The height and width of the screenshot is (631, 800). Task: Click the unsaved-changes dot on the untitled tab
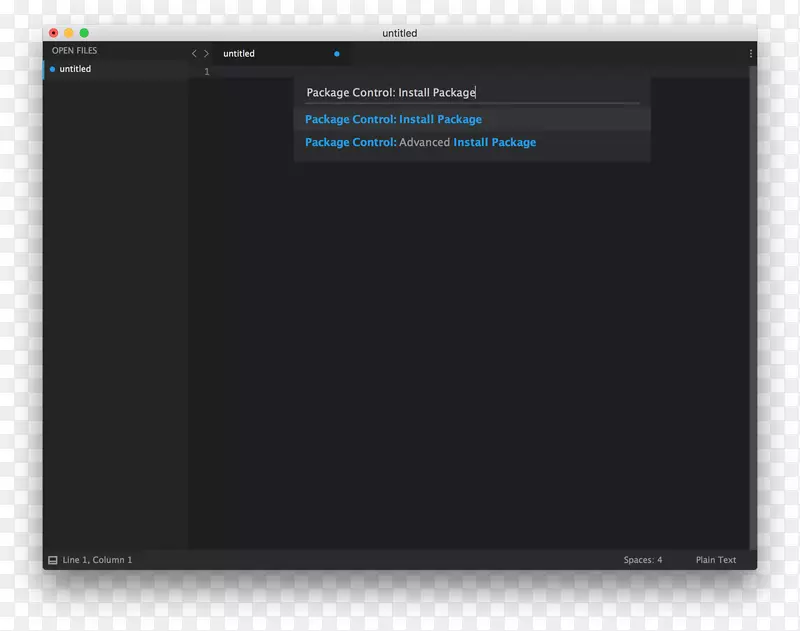337,53
